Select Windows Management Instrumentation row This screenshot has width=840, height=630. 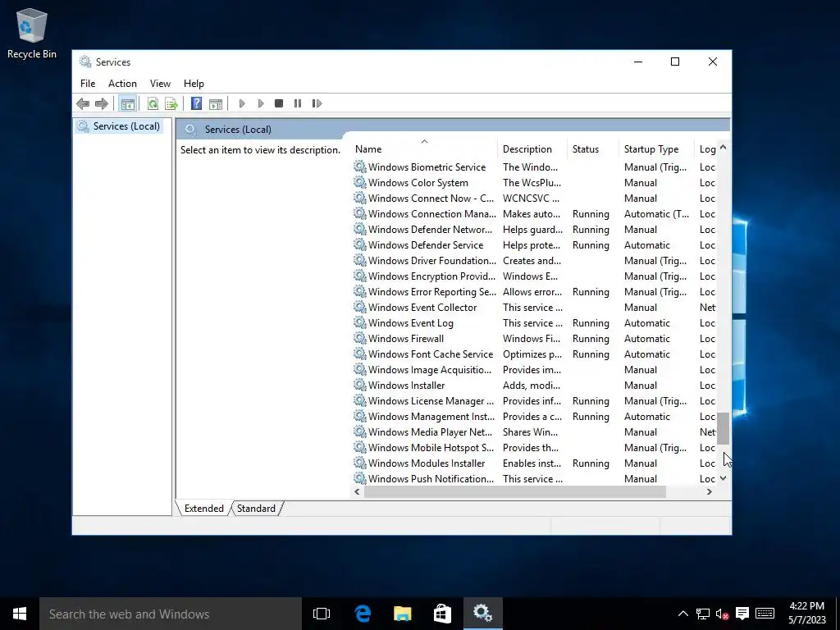pyautogui.click(x=535, y=416)
